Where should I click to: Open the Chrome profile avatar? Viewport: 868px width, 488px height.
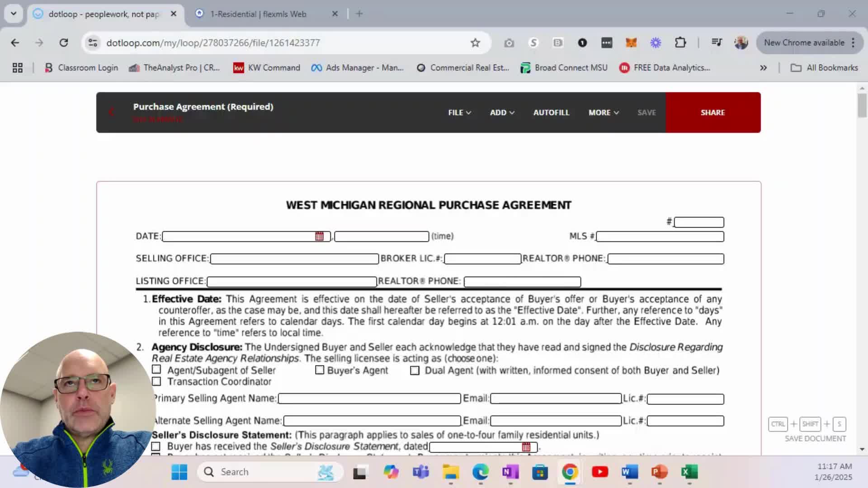point(741,42)
